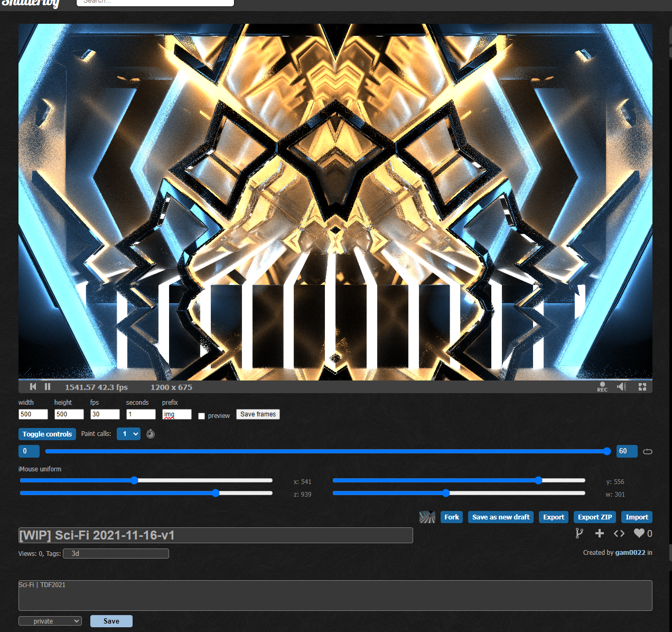Viewport: 672px width, 632px height.
Task: Click the iMouse x slider handle
Action: click(134, 480)
